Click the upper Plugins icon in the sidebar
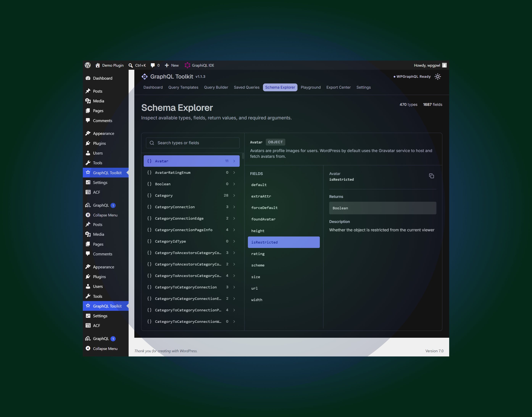 tap(88, 143)
